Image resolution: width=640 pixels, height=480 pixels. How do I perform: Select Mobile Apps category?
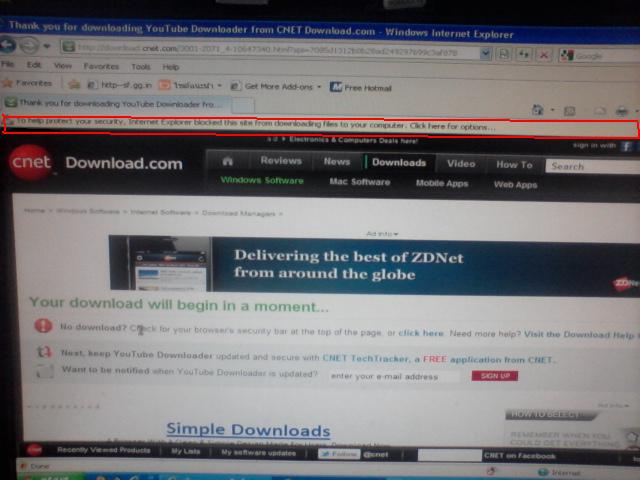point(442,183)
